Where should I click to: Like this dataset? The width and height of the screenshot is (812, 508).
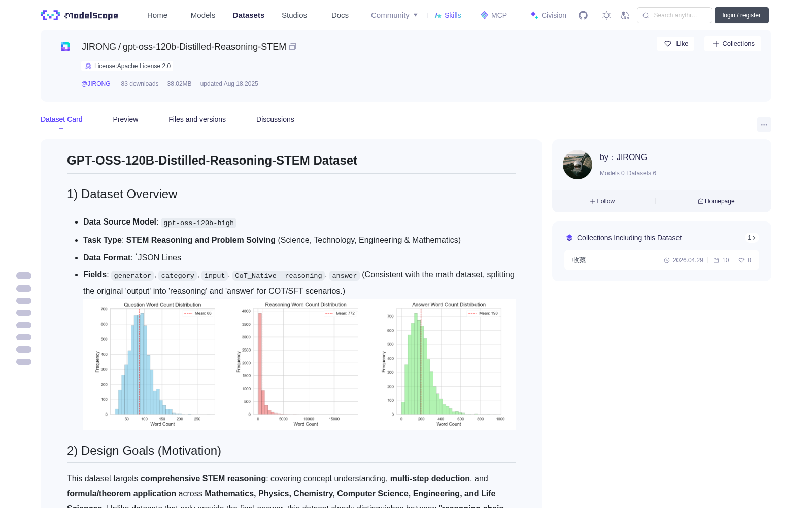tap(675, 44)
